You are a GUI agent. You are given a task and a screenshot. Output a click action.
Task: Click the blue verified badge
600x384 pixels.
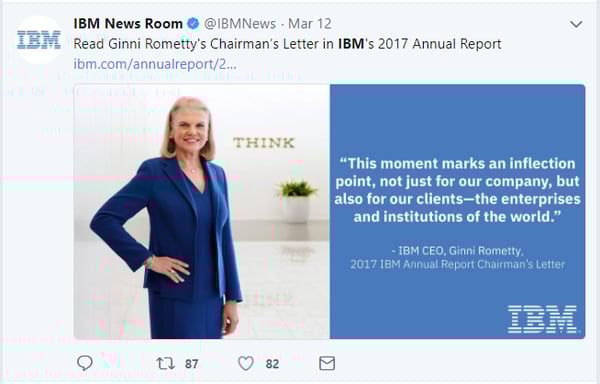point(193,24)
